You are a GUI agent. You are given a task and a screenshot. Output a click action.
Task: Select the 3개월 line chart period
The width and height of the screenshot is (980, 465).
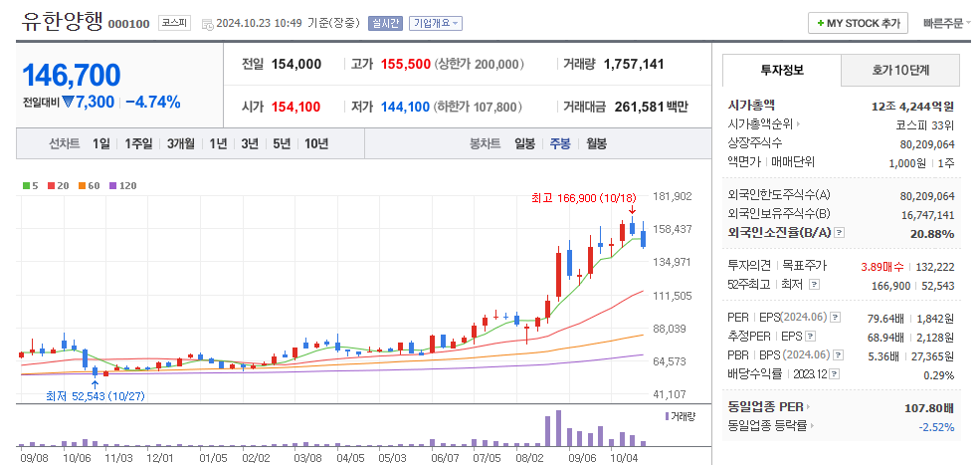tap(181, 143)
